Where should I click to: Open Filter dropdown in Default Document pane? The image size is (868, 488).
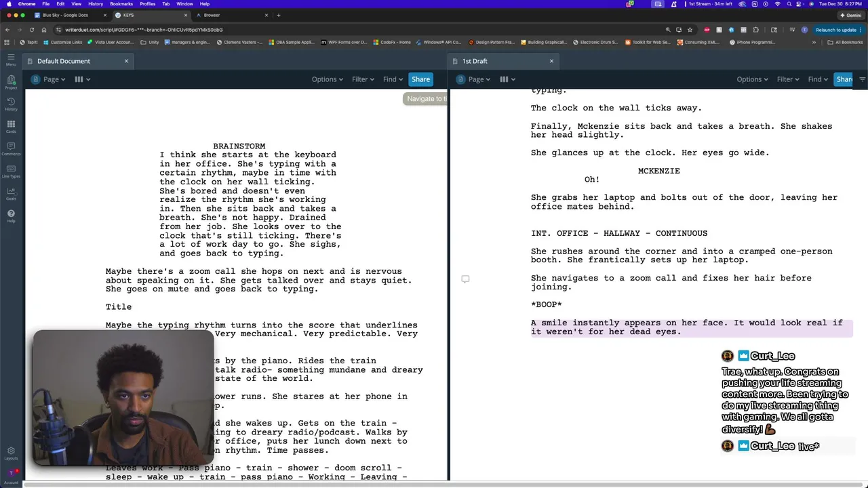pyautogui.click(x=363, y=79)
